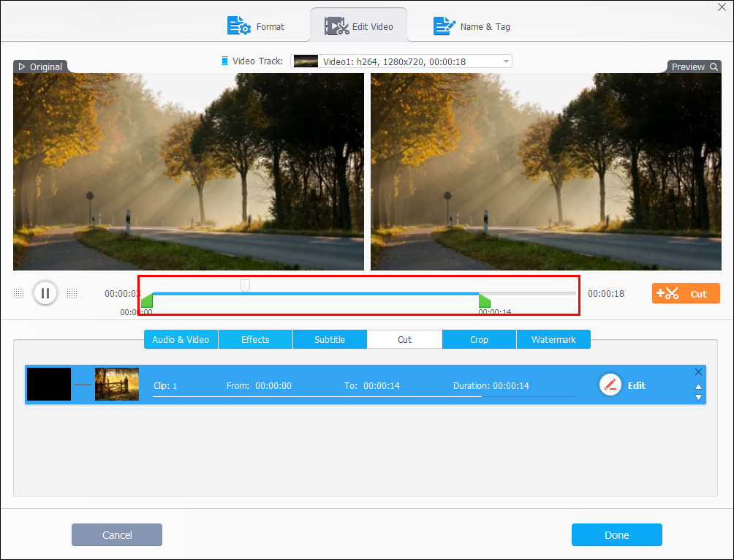This screenshot has width=734, height=560.
Task: Click the playhead handle on timeline
Action: (245, 286)
